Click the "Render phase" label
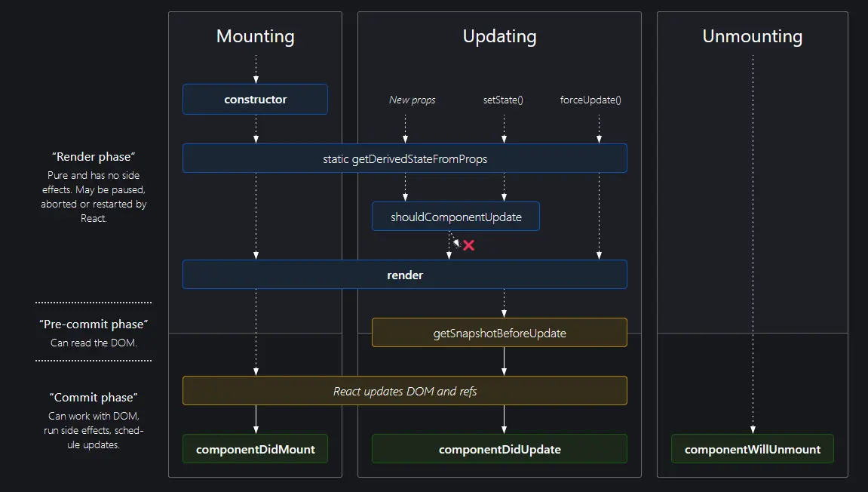The height and width of the screenshot is (492, 868). [94, 157]
